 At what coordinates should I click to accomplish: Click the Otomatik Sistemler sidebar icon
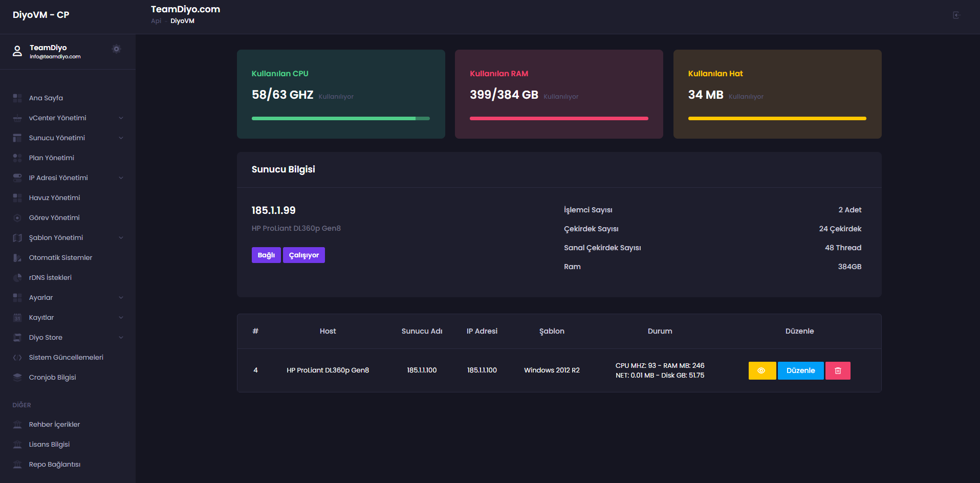[17, 257]
